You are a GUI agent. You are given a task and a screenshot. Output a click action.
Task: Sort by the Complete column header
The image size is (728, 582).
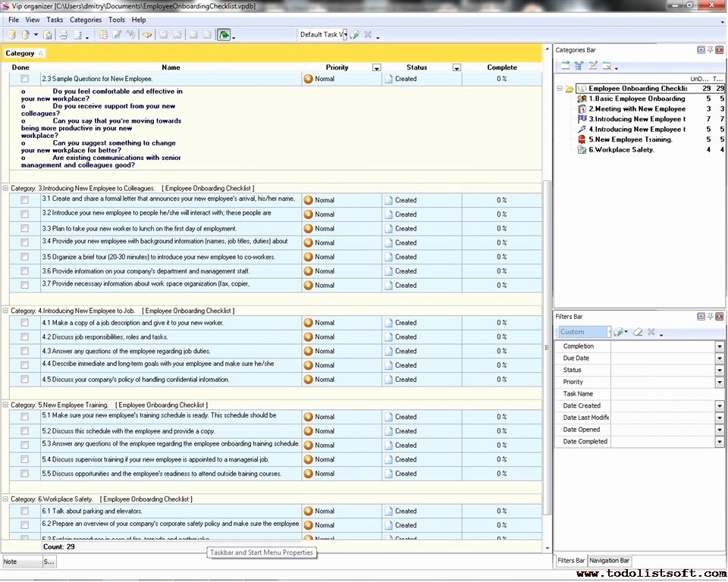(x=502, y=67)
